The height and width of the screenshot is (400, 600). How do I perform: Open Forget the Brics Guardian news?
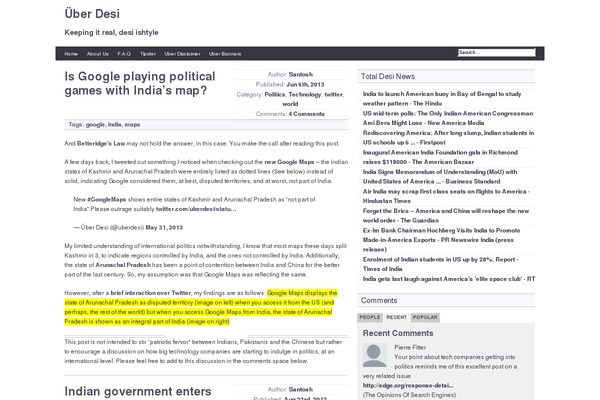(446, 216)
